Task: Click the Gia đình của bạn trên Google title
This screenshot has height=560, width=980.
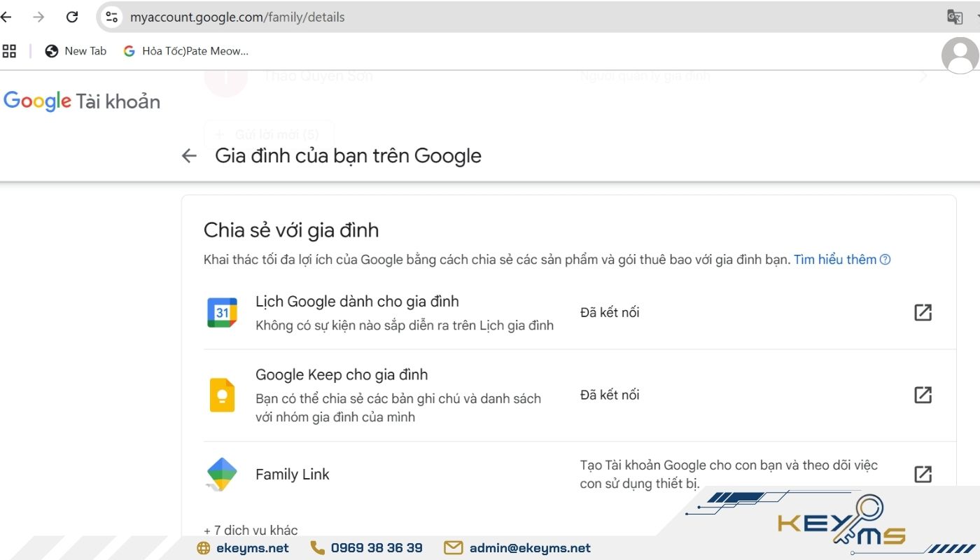Action: 348,155
